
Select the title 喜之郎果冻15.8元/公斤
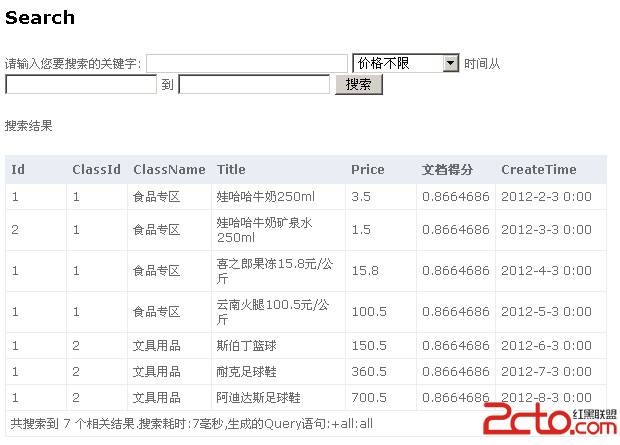coord(274,271)
